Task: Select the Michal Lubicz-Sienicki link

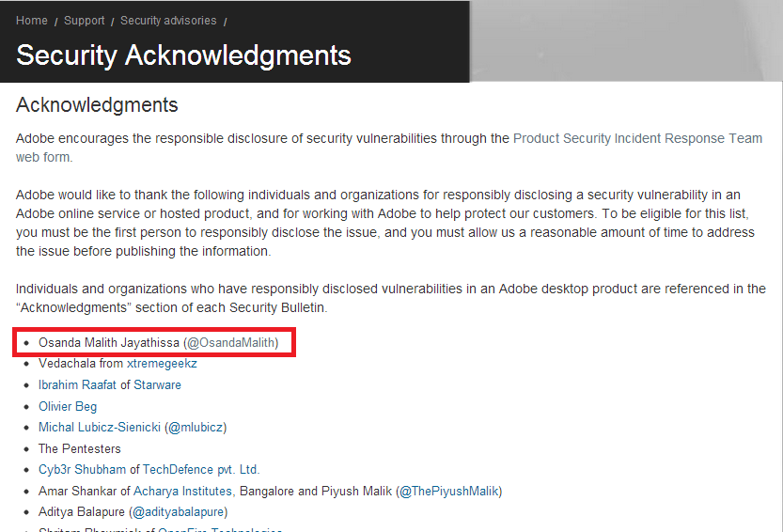Action: [x=100, y=428]
